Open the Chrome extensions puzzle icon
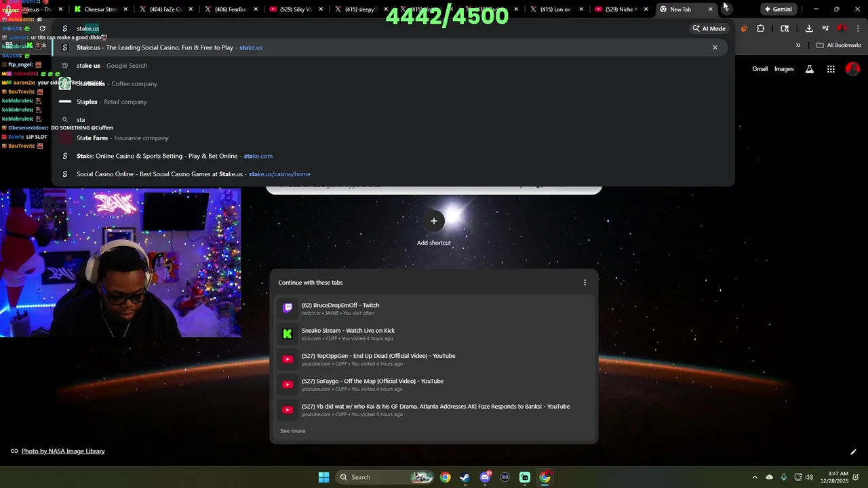 760,28
